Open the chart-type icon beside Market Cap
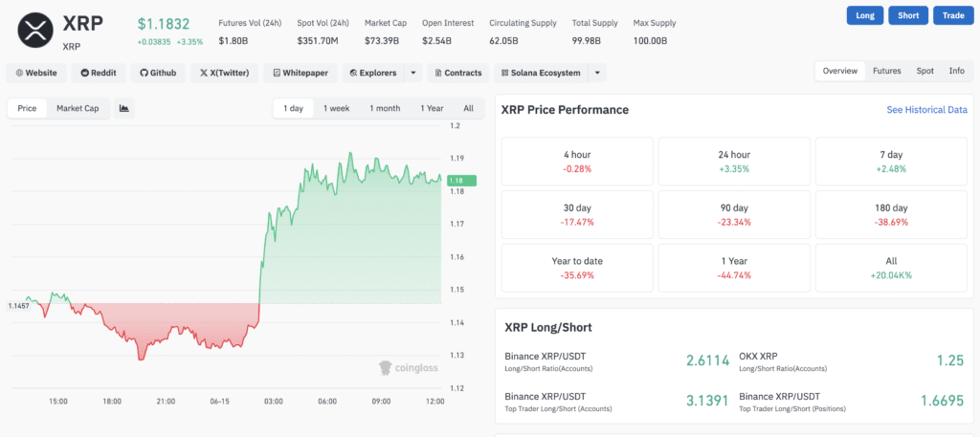This screenshot has height=437, width=980. point(123,109)
